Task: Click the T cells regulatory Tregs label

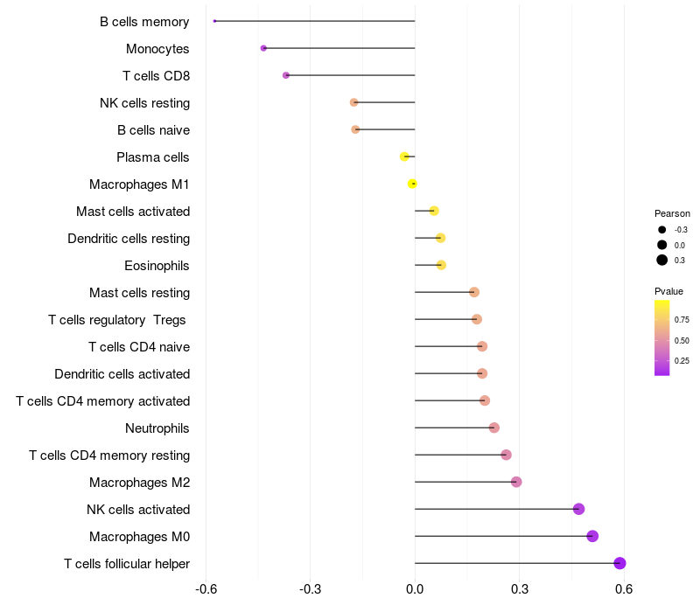Action: pyautogui.click(x=117, y=320)
